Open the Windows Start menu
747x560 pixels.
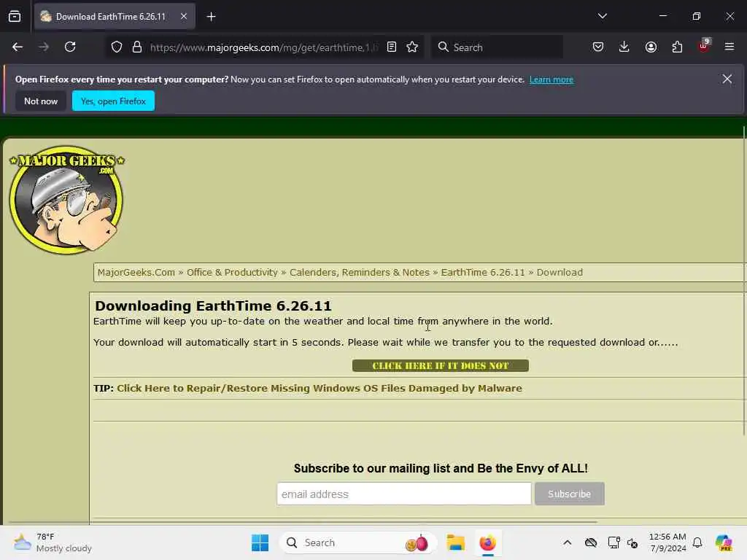(x=260, y=542)
